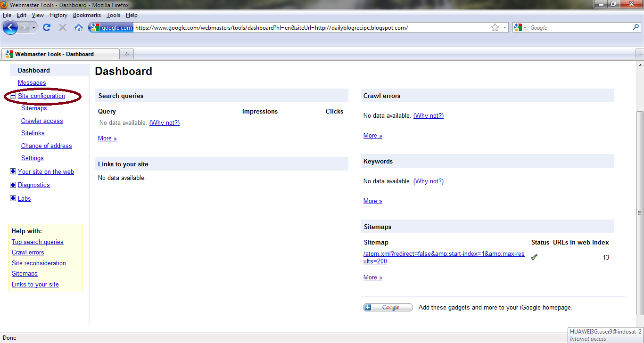Viewport: 644px width, 343px height.
Task: Click the browser Back arrow button
Action: [10, 27]
